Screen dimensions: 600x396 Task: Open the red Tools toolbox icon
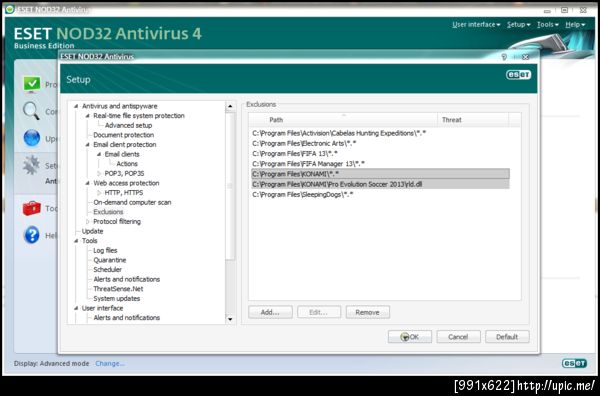pyautogui.click(x=31, y=208)
